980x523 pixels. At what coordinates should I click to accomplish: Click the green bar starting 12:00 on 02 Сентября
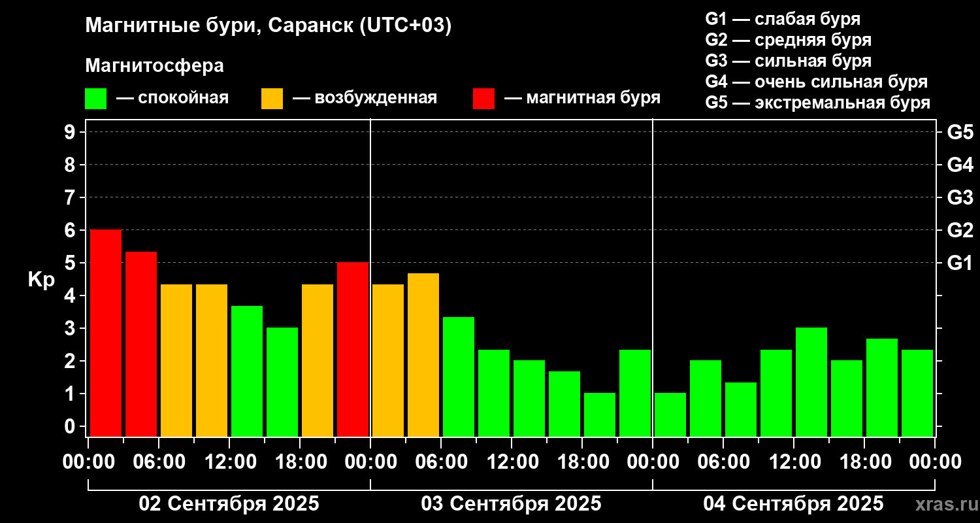(x=247, y=371)
